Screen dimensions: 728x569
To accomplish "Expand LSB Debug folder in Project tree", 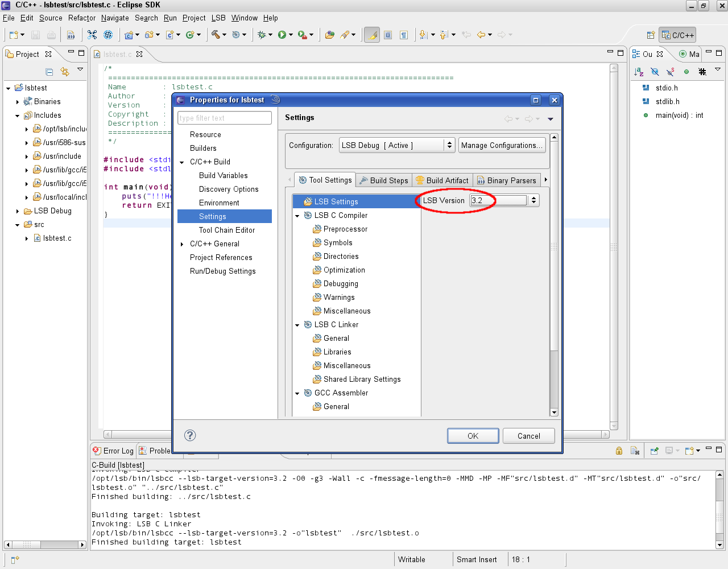I will point(17,211).
